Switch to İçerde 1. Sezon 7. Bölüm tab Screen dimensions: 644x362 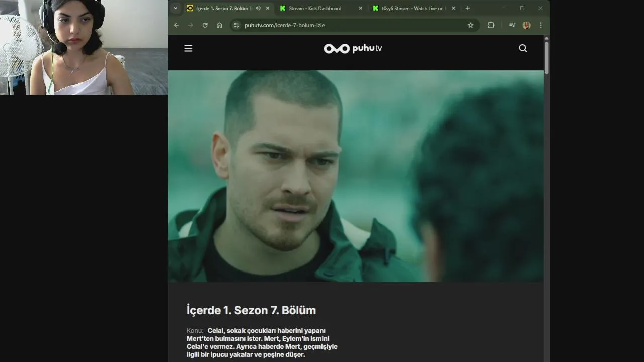click(228, 8)
